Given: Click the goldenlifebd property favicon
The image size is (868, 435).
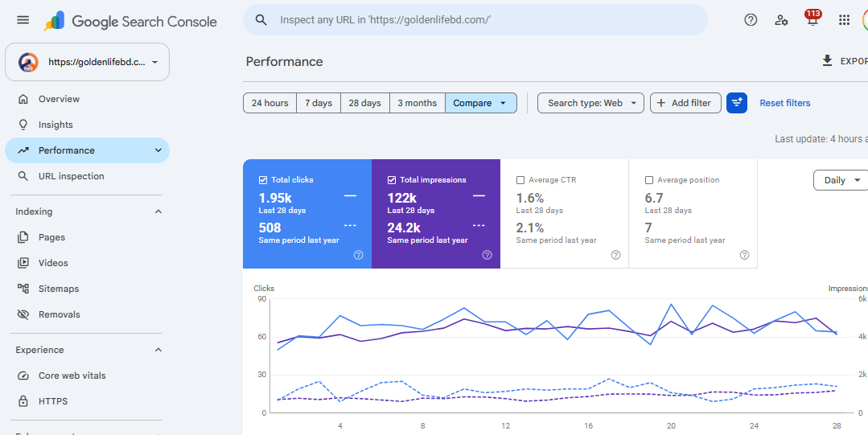Looking at the screenshot, I should coord(28,62).
